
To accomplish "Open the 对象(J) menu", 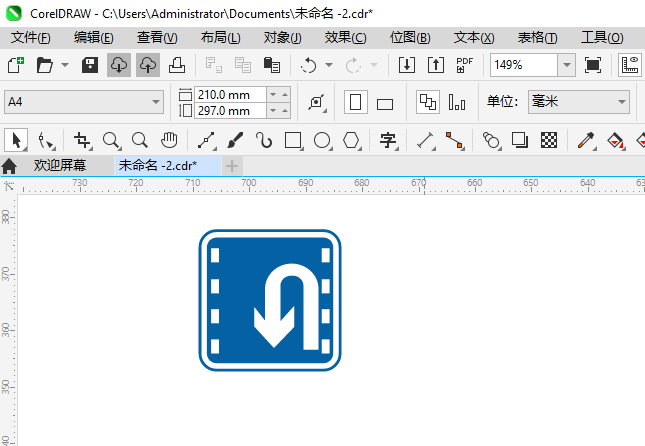I will pyautogui.click(x=283, y=38).
